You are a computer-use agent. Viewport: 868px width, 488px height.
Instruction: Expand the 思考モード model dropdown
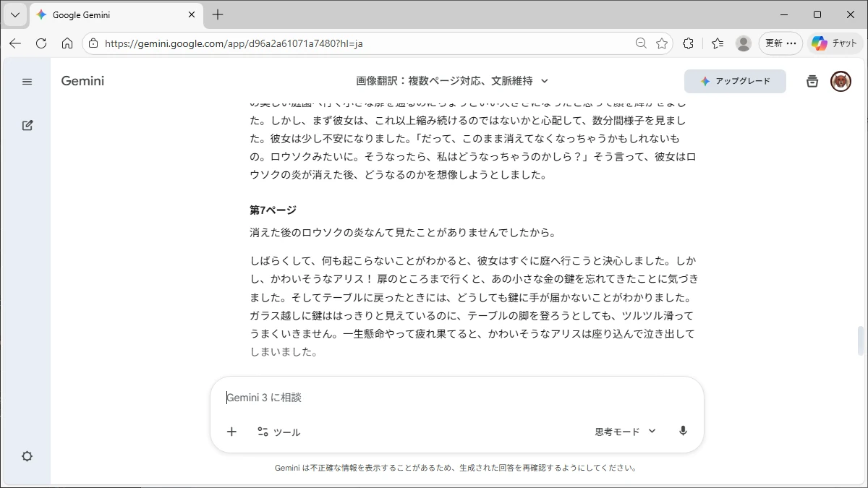(x=625, y=432)
